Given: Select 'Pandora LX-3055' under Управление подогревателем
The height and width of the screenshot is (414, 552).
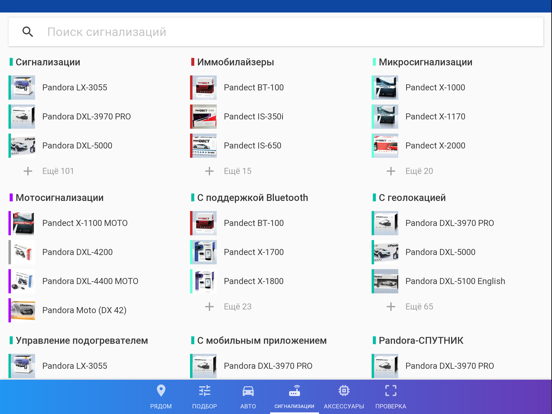Looking at the screenshot, I should click(75, 366).
